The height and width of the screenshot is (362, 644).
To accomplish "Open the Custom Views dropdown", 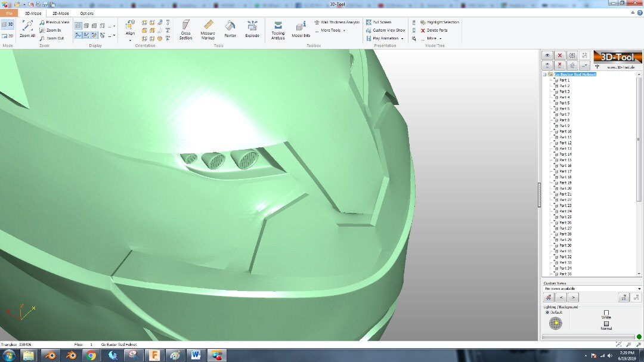I will click(592, 289).
